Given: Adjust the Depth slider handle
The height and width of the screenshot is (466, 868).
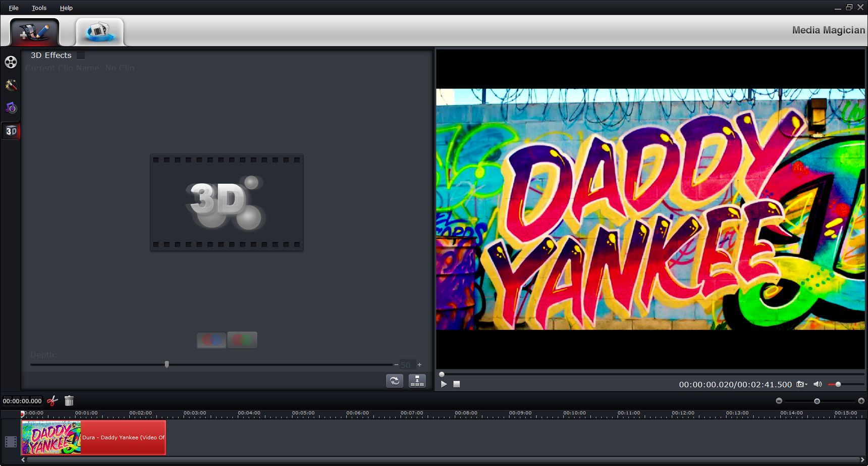Looking at the screenshot, I should pyautogui.click(x=167, y=364).
